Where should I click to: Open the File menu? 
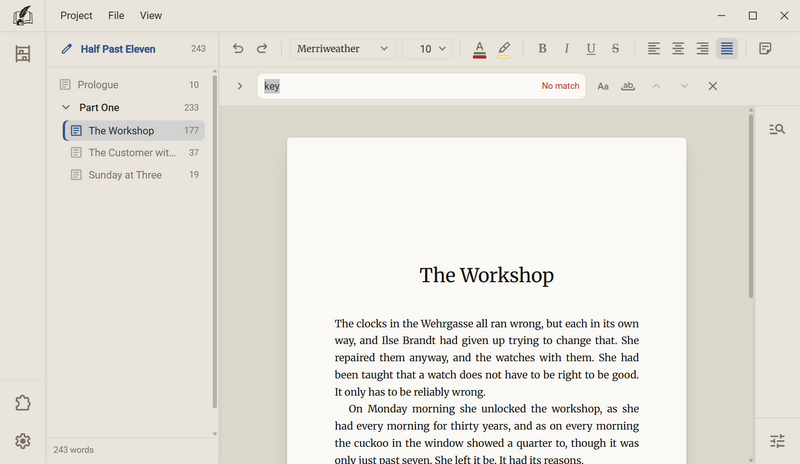point(116,15)
